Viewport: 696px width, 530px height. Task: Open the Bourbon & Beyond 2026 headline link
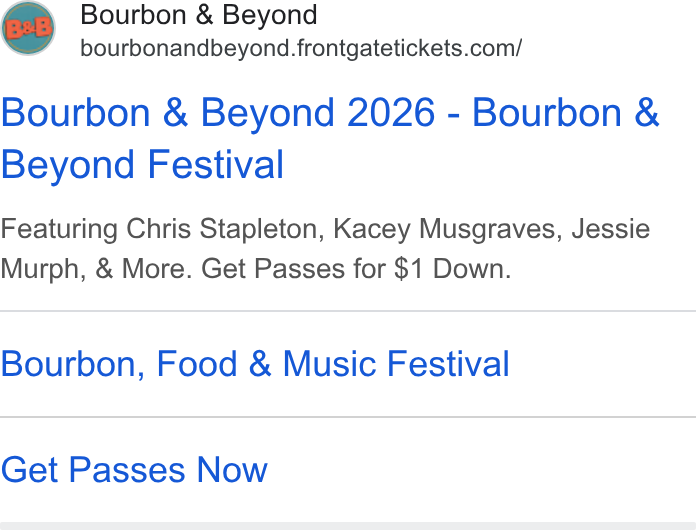pos(330,138)
